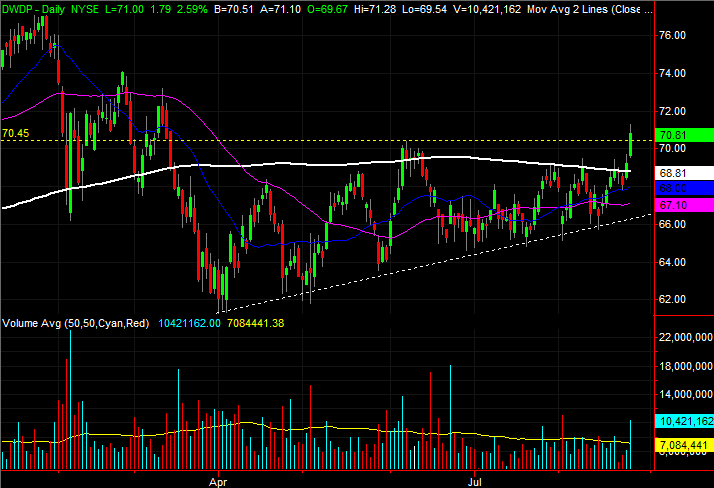Click the 64.00 price axis label
Screen dimensions: 714x488
[x=672, y=262]
